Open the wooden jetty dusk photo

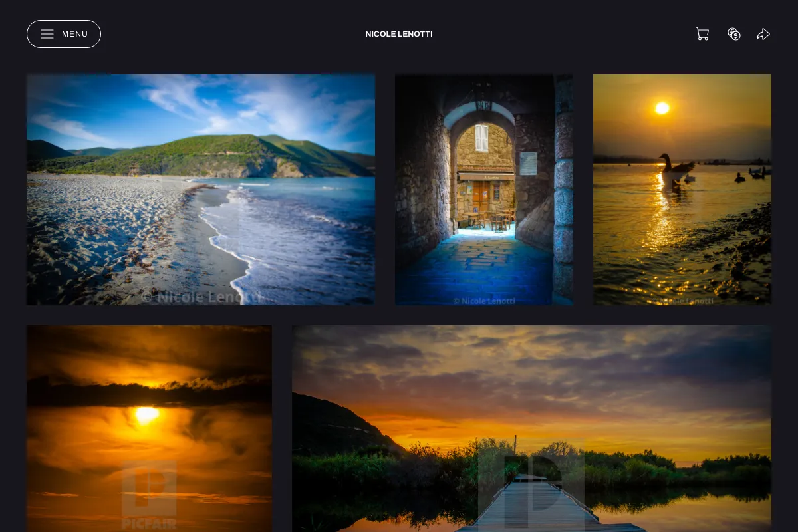click(x=531, y=428)
